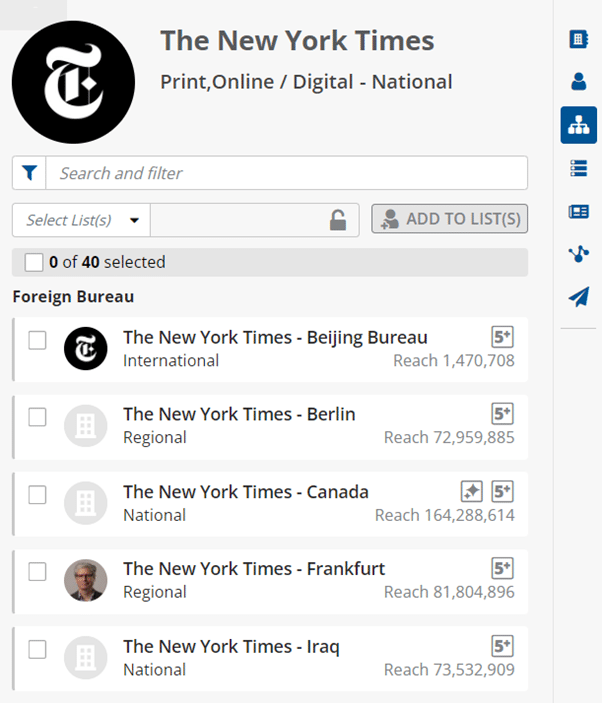Click the National label under Canada
This screenshot has width=602, height=703.
[154, 515]
